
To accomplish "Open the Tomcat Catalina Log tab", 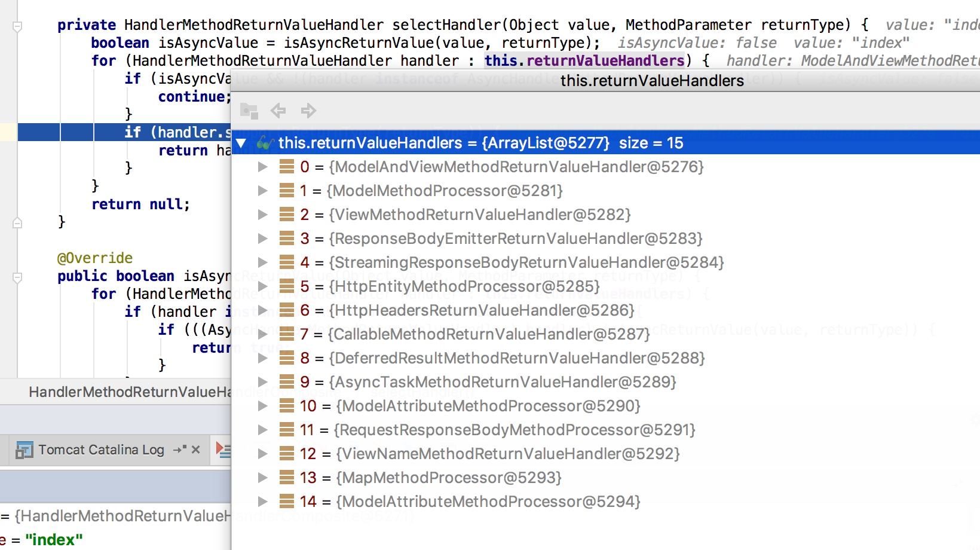I will (x=101, y=450).
